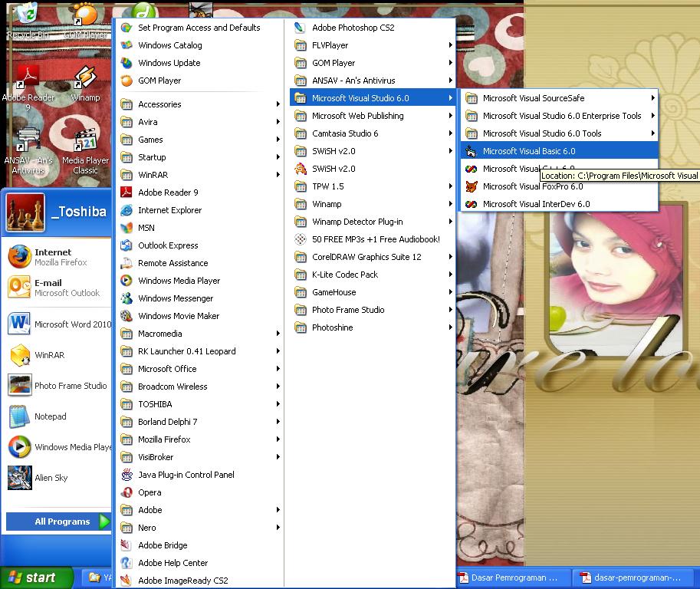
Task: Click the Adobe Bridge icon
Action: tap(127, 545)
